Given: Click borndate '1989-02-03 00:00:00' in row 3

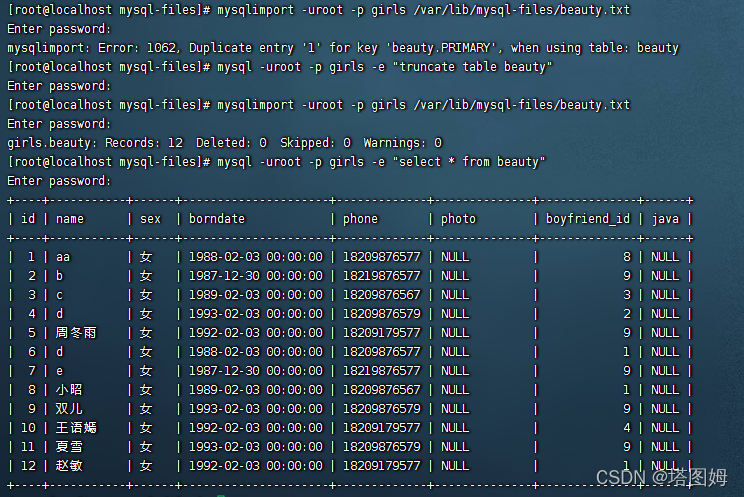Looking at the screenshot, I should coord(256,295).
